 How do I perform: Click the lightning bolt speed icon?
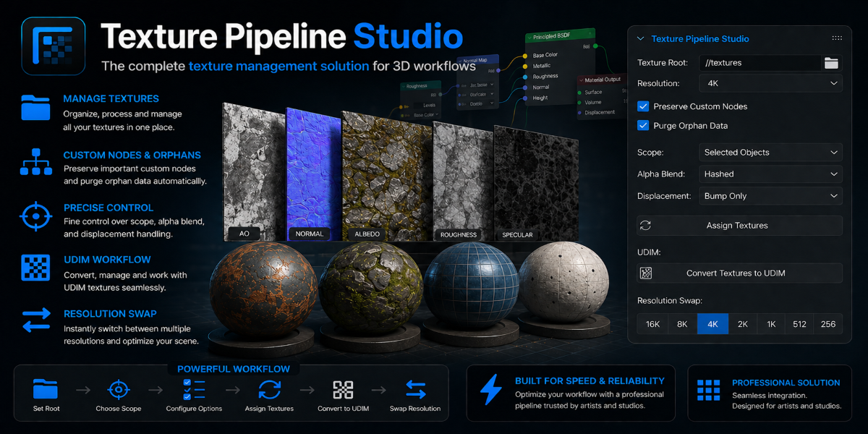click(491, 389)
